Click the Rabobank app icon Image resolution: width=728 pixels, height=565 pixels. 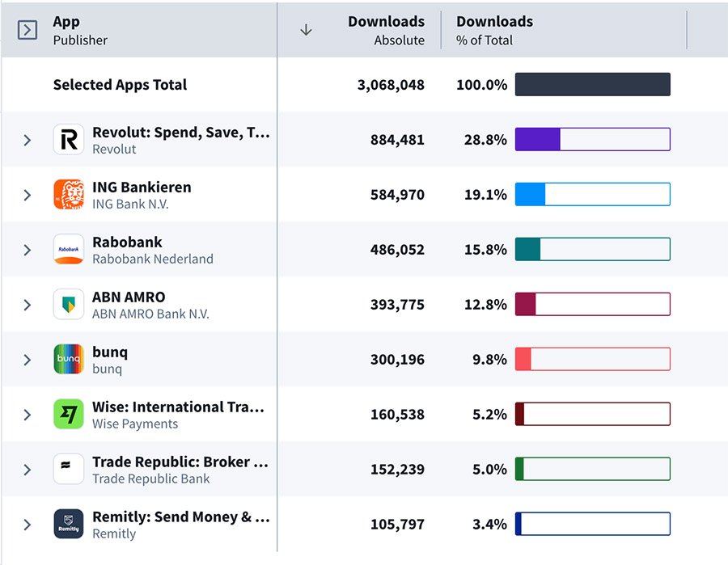pos(69,250)
